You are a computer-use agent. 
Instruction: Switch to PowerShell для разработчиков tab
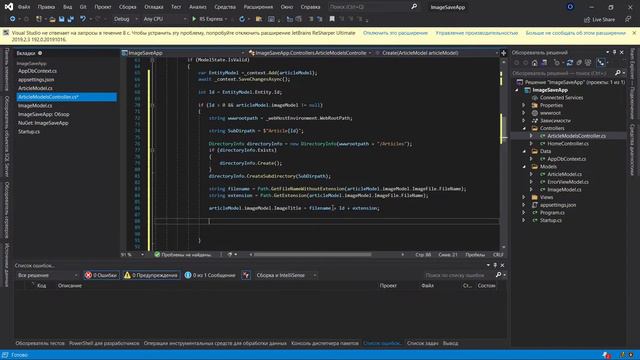tap(104, 343)
